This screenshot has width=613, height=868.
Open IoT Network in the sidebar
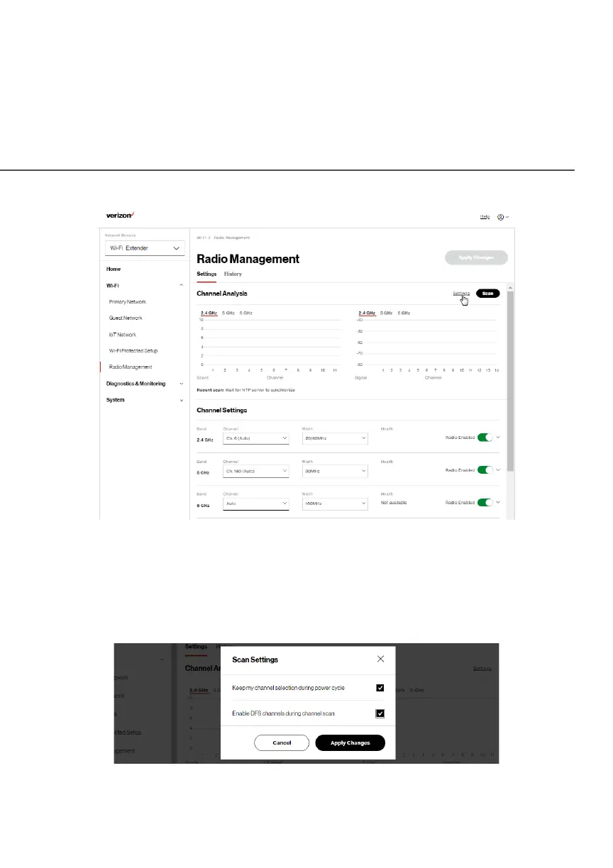123,335
